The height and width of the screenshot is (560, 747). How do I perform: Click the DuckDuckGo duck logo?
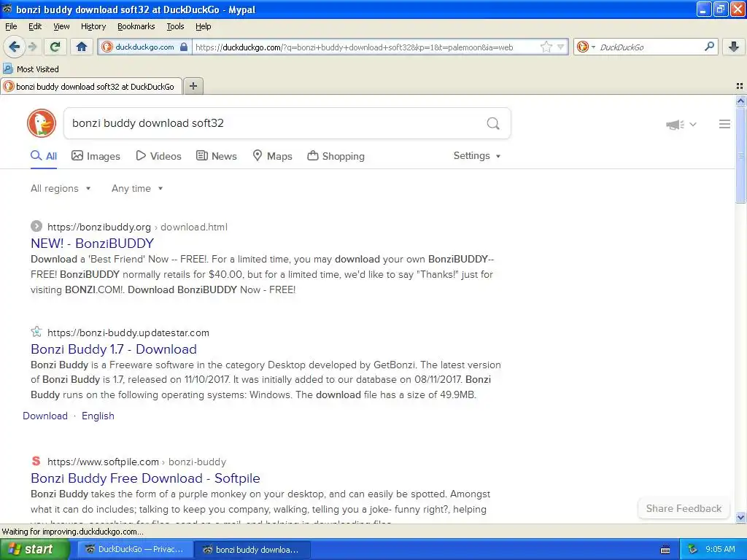(42, 123)
